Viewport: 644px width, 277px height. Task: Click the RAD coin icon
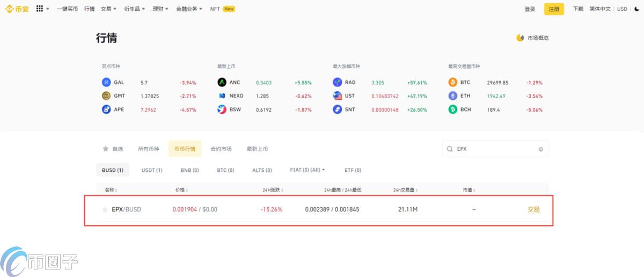(337, 83)
